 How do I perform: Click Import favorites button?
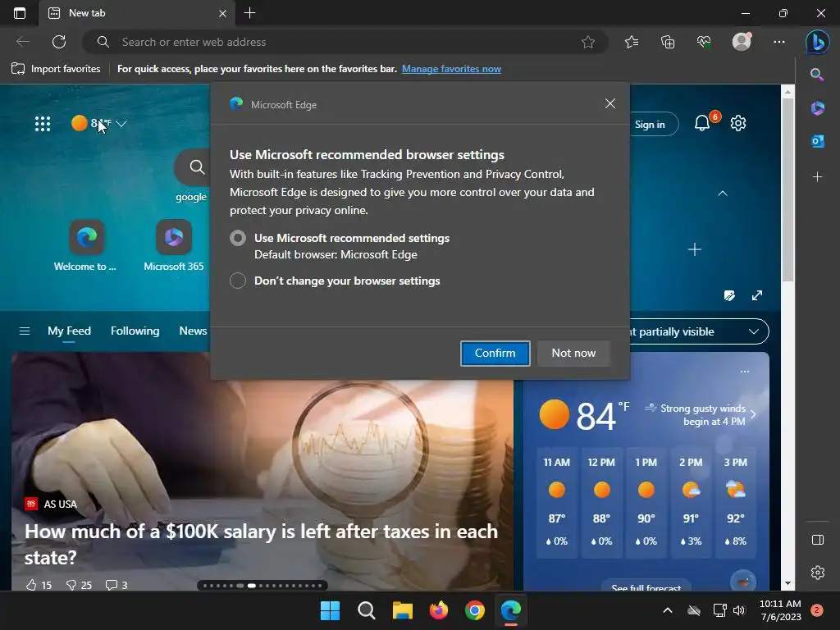tap(56, 69)
